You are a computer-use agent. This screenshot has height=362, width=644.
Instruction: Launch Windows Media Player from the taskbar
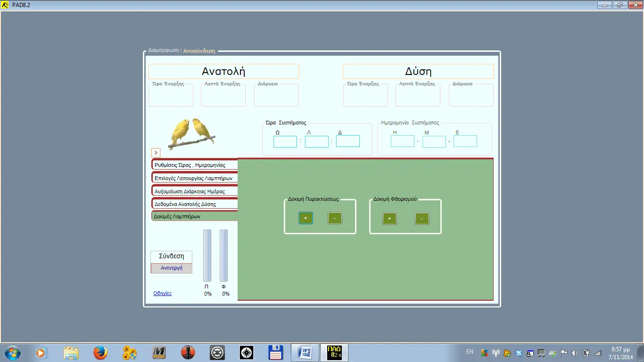(41, 353)
